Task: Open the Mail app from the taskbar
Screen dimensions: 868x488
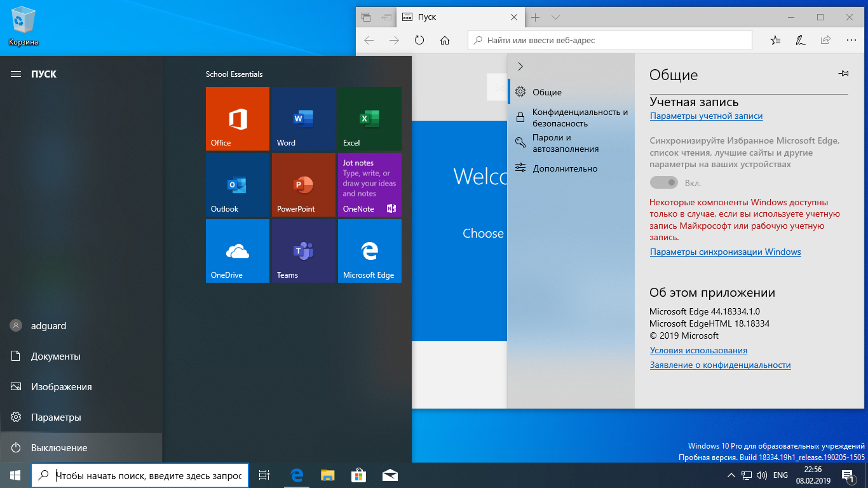Action: (390, 475)
